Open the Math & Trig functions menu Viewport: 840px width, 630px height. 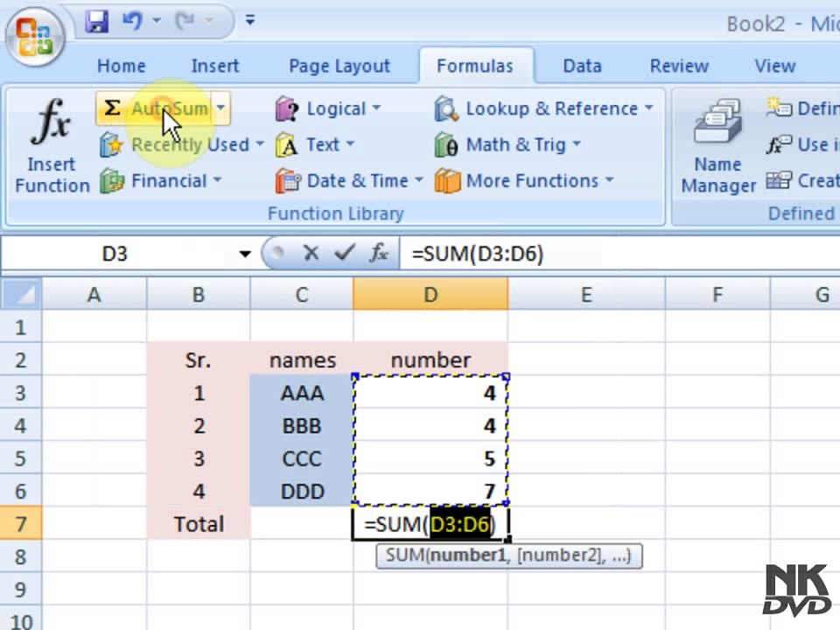click(x=507, y=144)
